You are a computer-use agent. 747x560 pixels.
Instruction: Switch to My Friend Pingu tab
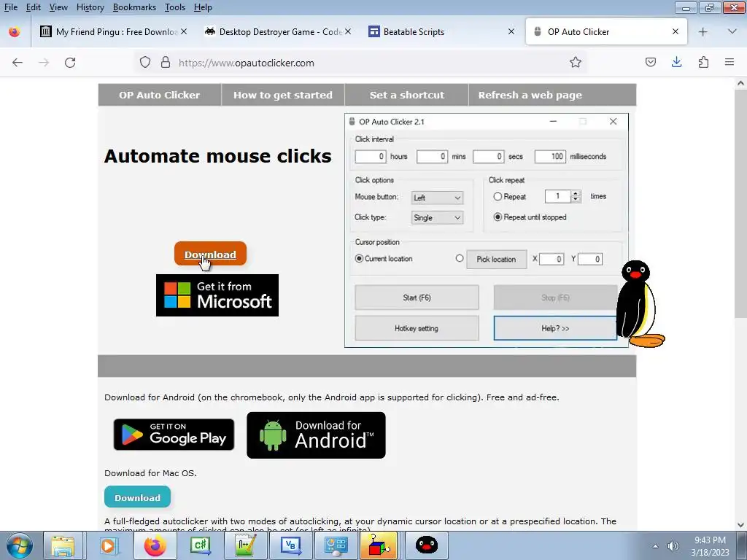pyautogui.click(x=112, y=32)
